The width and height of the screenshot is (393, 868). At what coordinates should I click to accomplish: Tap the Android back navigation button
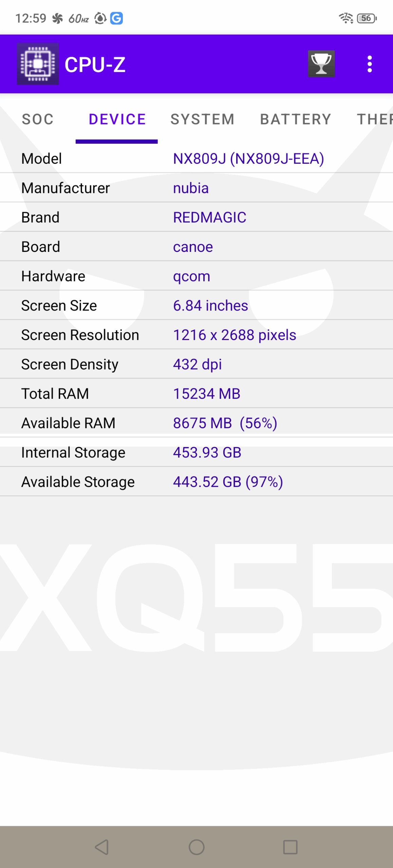(x=102, y=847)
